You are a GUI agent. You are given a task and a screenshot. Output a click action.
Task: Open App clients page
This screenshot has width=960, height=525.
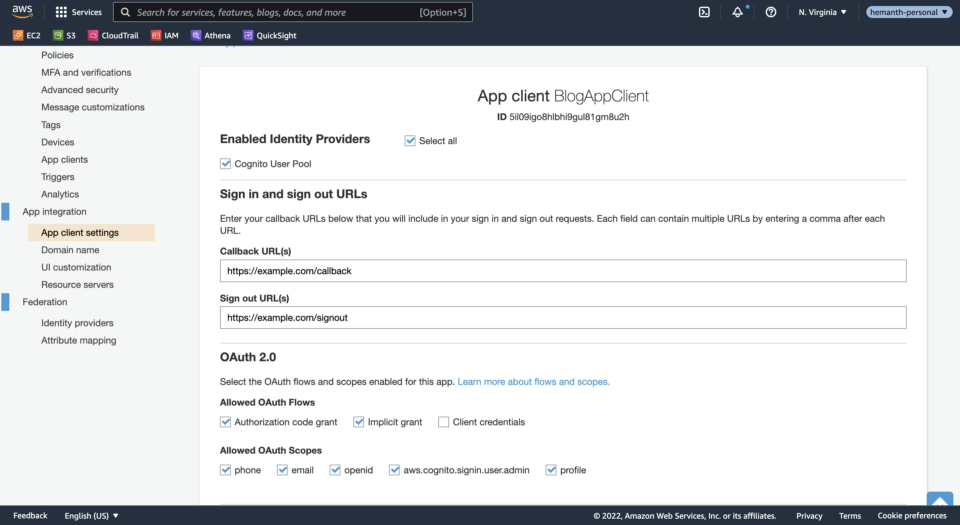64,160
